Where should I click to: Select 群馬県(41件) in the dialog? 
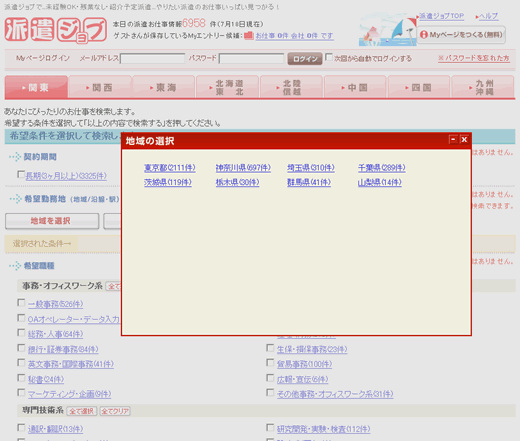click(x=309, y=182)
